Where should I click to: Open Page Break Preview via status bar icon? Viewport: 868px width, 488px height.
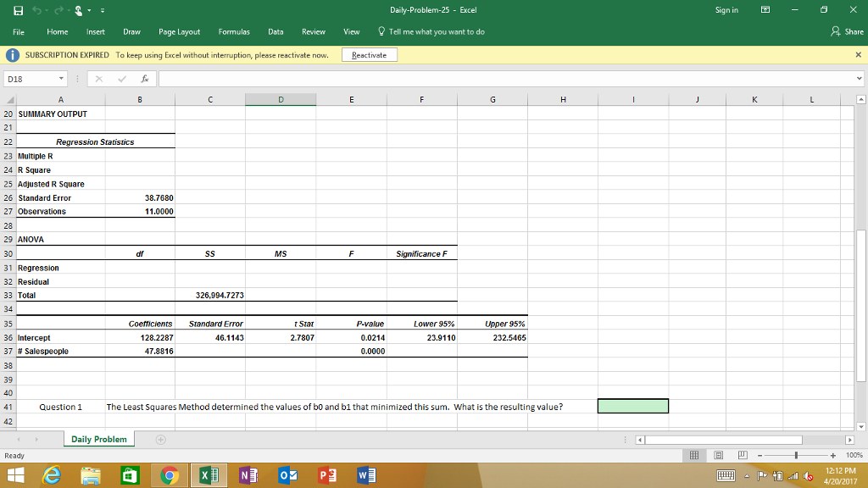(743, 455)
